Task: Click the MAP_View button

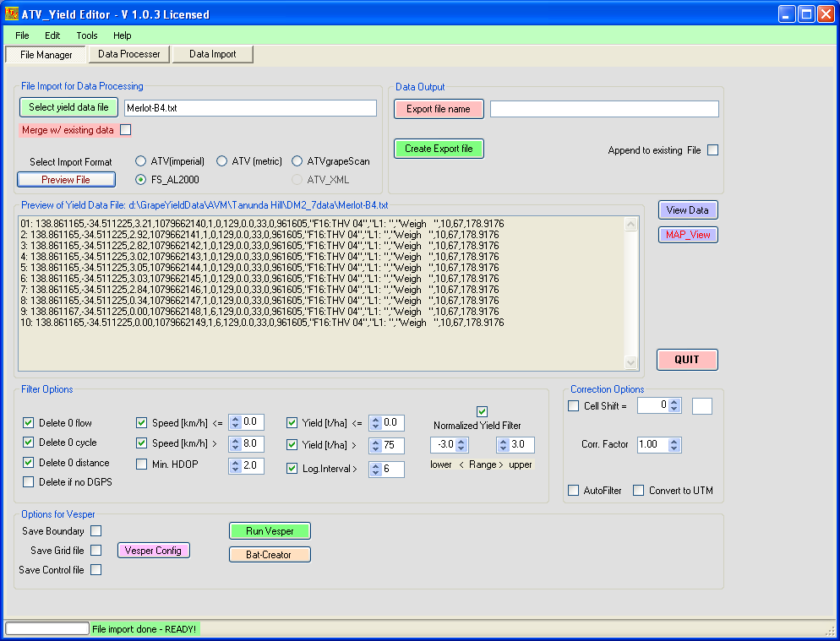Action: [688, 234]
